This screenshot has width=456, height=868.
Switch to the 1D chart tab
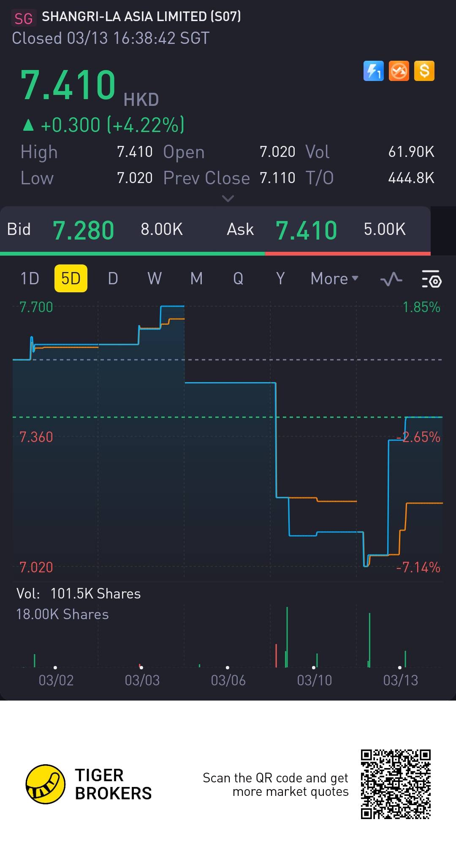click(x=30, y=279)
